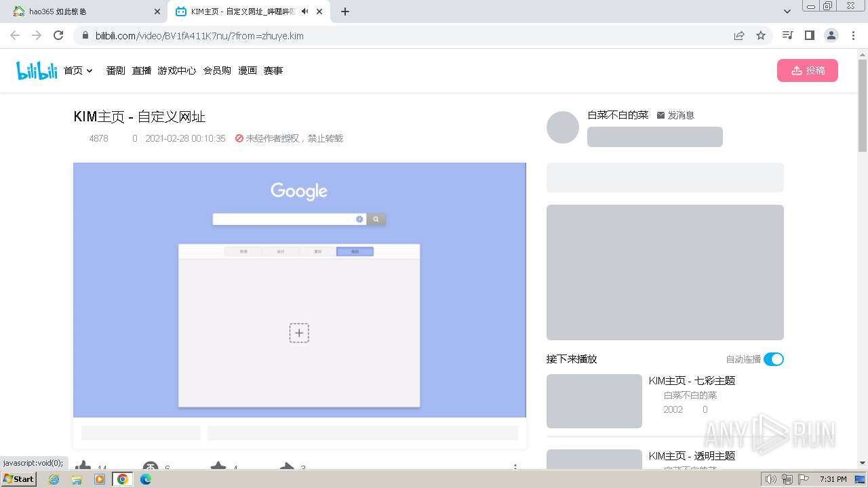868x488 pixels.
Task: Open Internet Explorer from taskbar
Action: coord(54,479)
